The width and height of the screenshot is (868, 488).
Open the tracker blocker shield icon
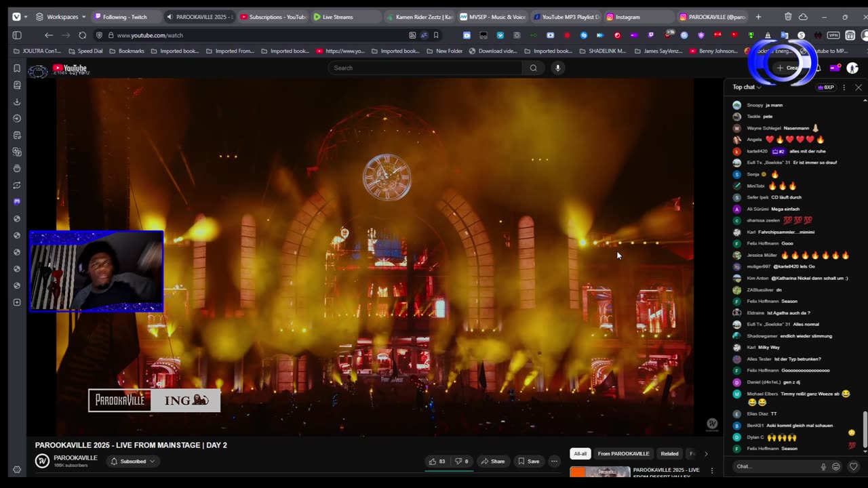point(99,35)
